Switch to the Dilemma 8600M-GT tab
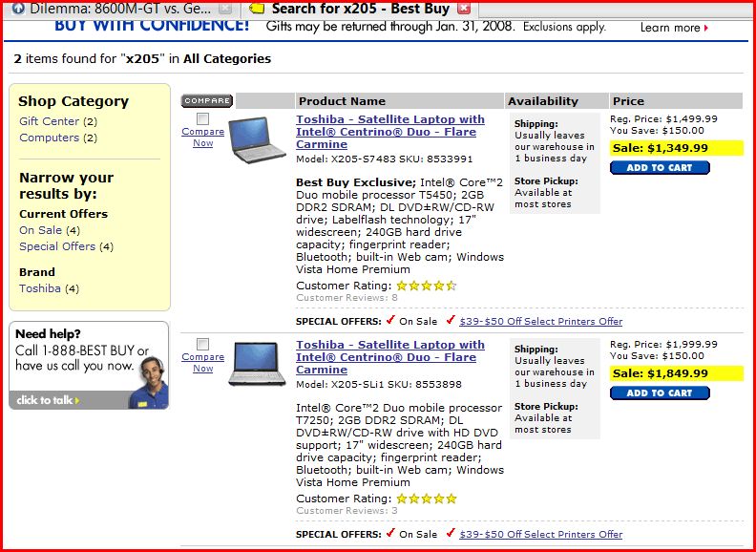756x552 pixels. [120, 10]
